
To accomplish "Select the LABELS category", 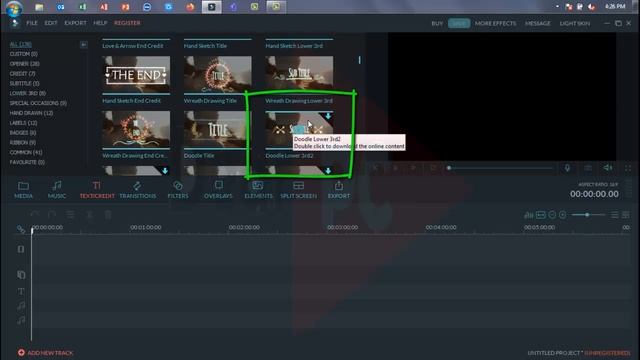I will (x=23, y=123).
